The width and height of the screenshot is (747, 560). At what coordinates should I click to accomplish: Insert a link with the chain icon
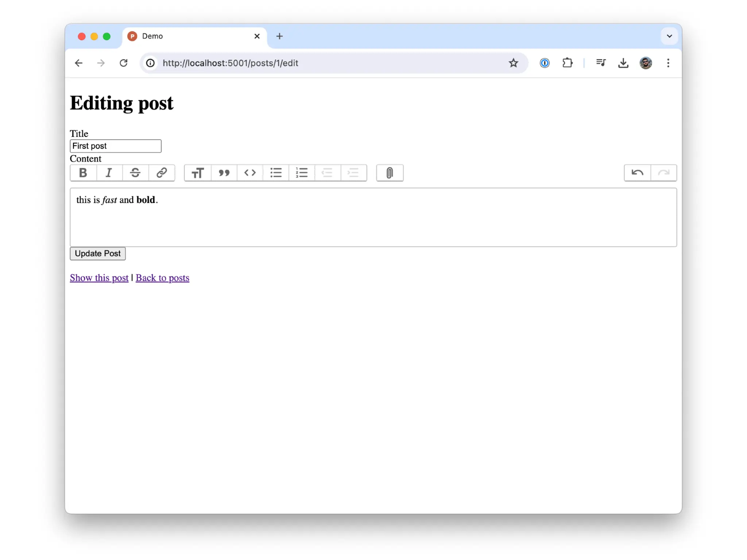click(162, 173)
